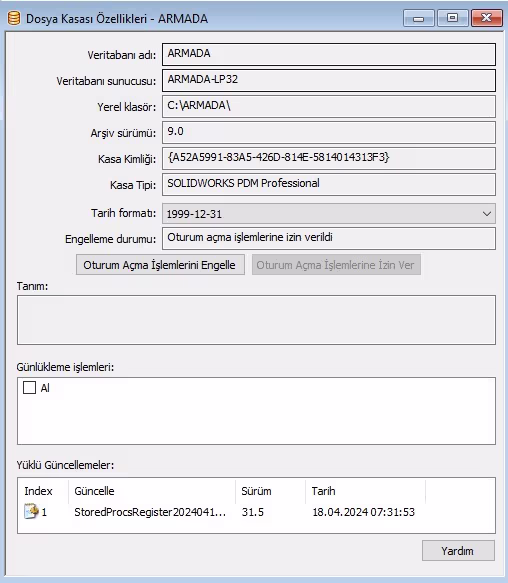Click the Yardım button

[x=458, y=551]
